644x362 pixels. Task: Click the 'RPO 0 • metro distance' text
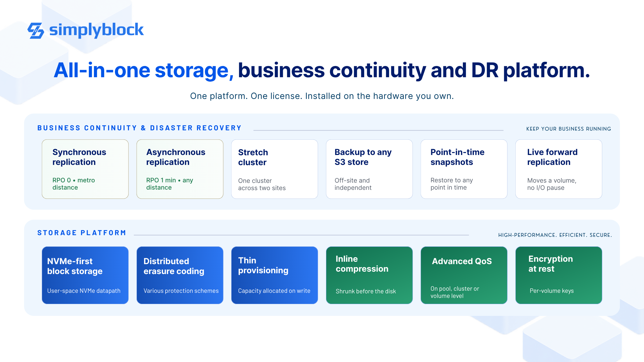click(x=74, y=184)
